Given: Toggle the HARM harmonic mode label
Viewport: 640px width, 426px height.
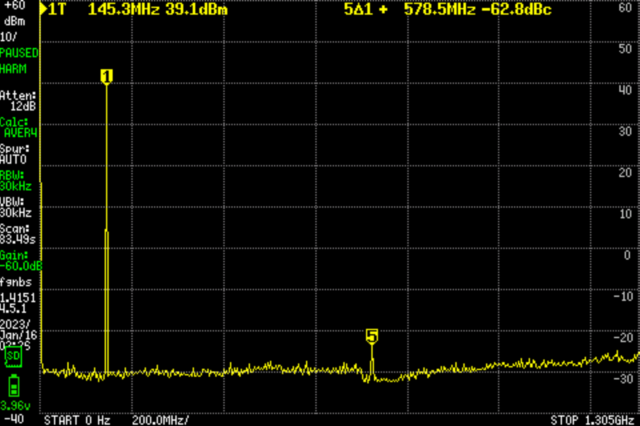Looking at the screenshot, I should point(13,69).
